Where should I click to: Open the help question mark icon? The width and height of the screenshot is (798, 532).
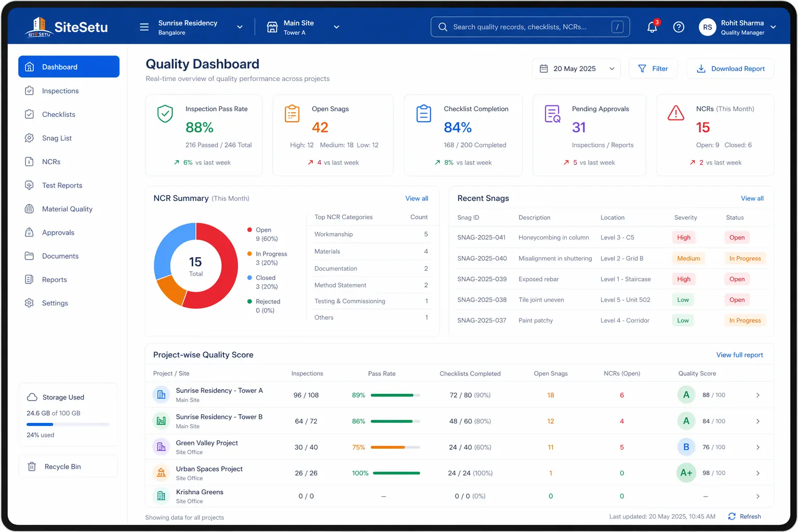click(679, 27)
